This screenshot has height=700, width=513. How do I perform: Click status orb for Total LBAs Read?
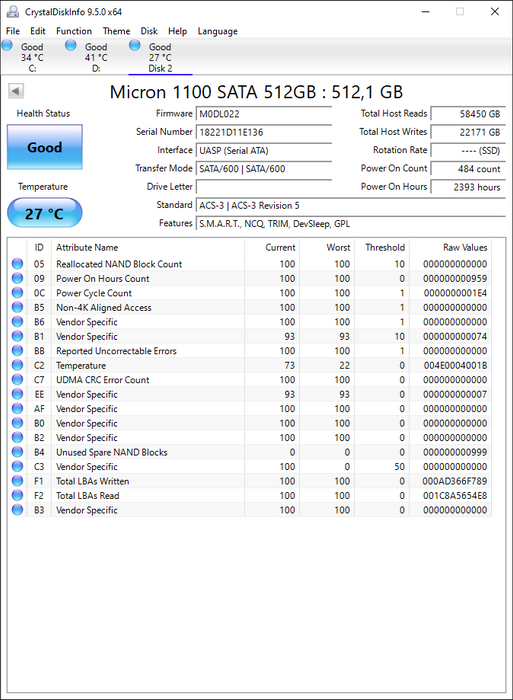17,496
